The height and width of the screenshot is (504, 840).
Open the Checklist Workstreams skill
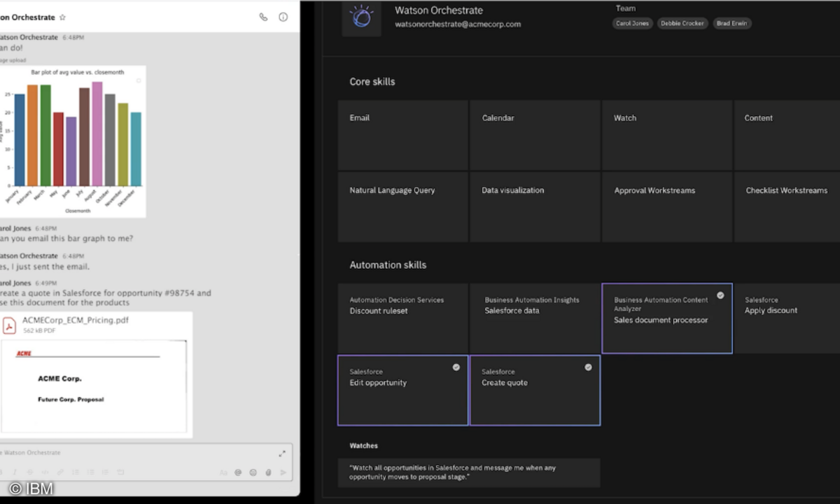pos(787,207)
